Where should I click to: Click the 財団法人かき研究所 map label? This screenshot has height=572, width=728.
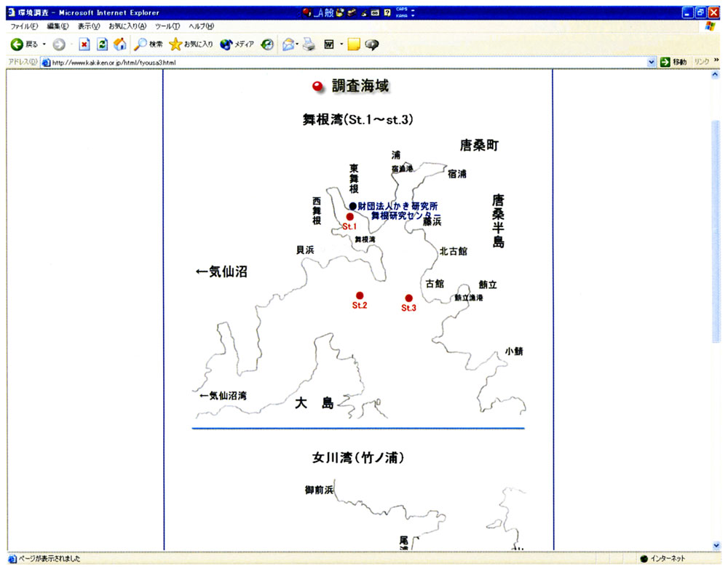coord(398,206)
